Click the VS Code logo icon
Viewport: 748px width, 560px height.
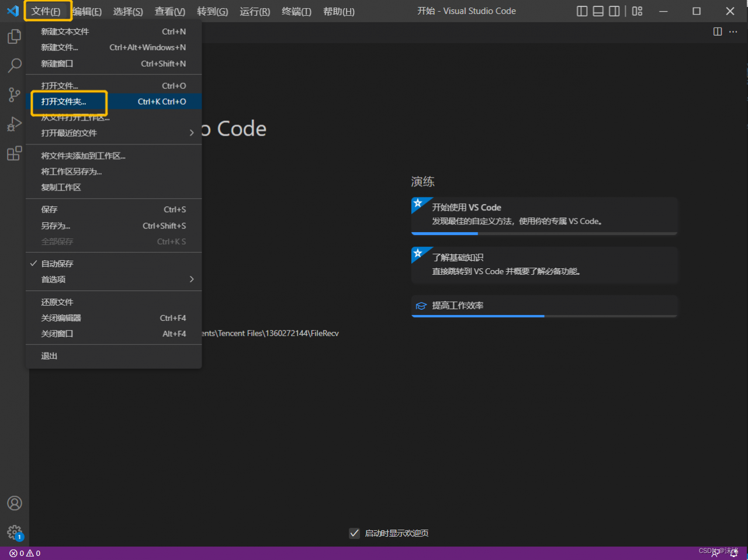pyautogui.click(x=12, y=11)
